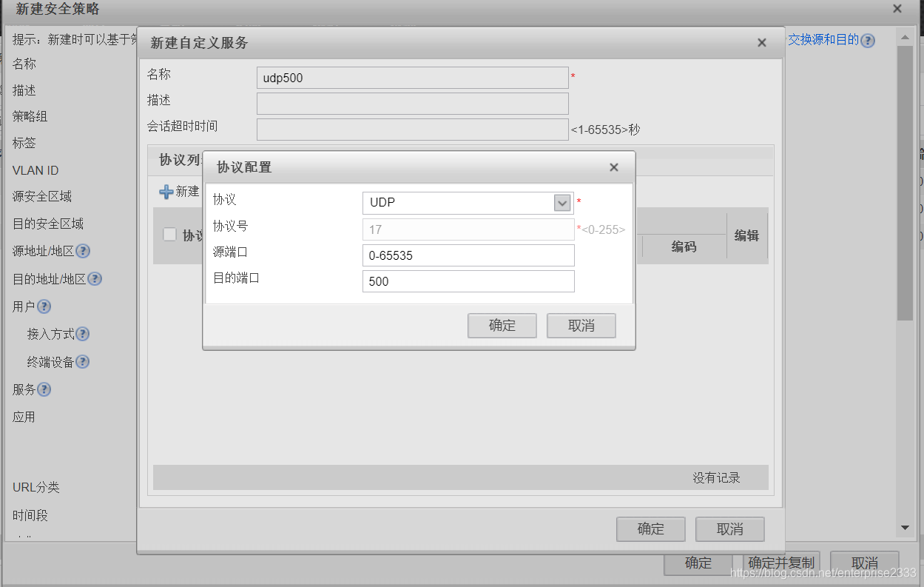The image size is (924, 587).
Task: Open help icon beside 接入方式
Action: pyautogui.click(x=83, y=334)
